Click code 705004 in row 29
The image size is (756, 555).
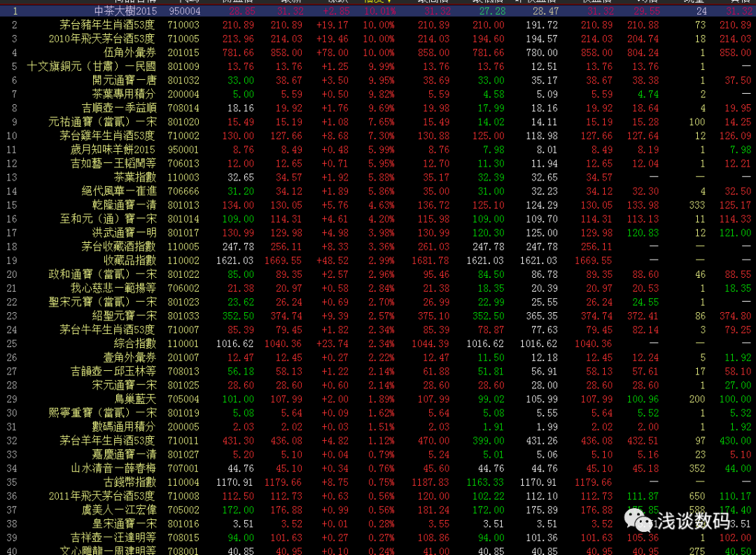click(x=183, y=399)
